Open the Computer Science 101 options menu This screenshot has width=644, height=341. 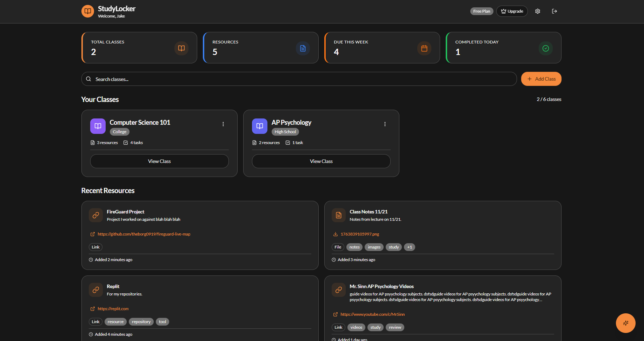tap(223, 124)
